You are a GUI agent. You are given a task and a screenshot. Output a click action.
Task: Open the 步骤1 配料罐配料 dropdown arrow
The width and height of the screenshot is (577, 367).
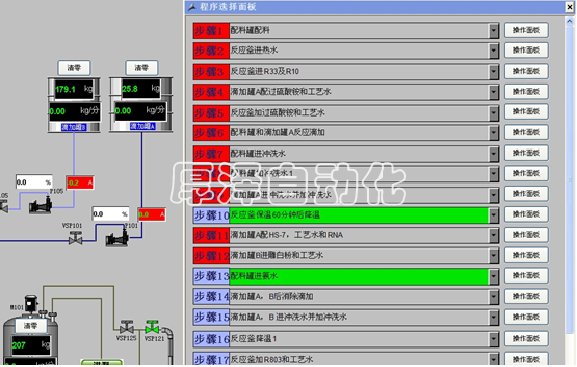coord(493,31)
